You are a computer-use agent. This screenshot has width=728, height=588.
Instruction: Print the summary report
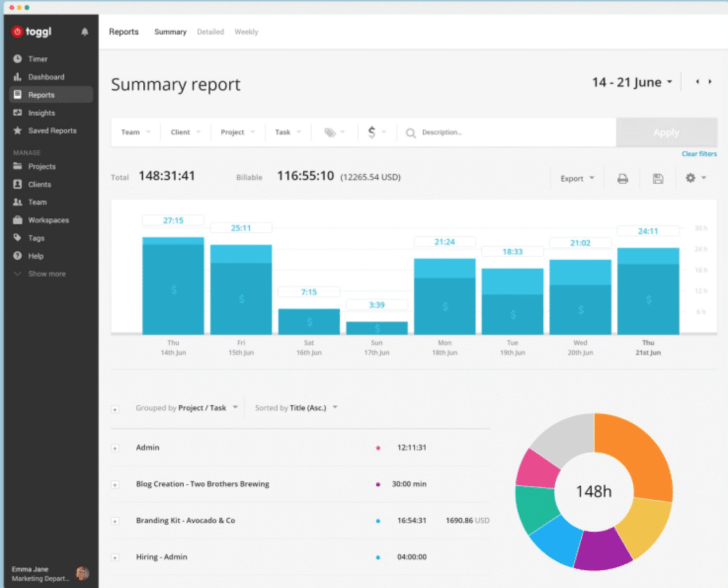tap(622, 179)
